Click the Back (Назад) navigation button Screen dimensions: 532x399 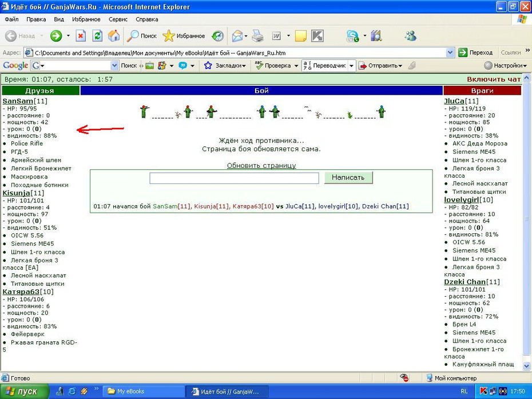[x=21, y=35]
